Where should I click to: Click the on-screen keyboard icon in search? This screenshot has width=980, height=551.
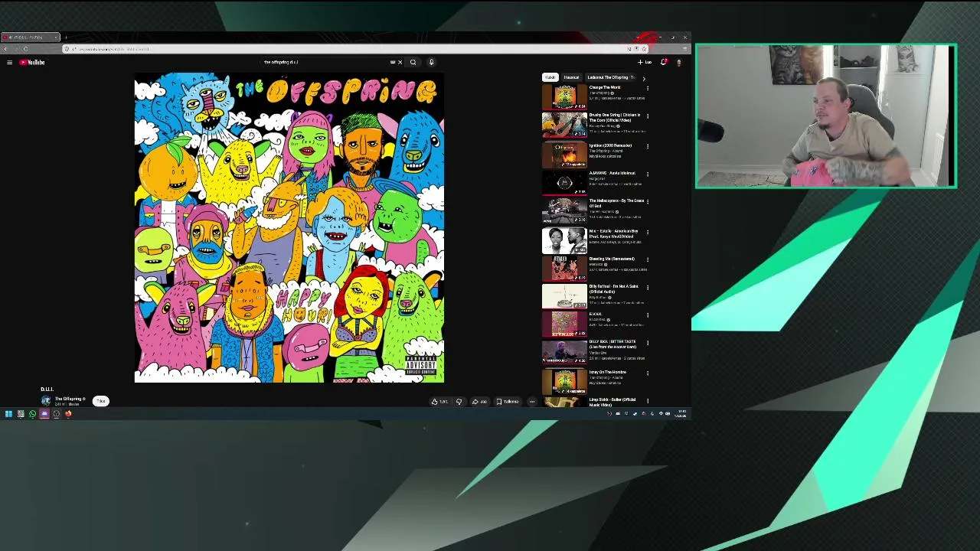point(393,62)
